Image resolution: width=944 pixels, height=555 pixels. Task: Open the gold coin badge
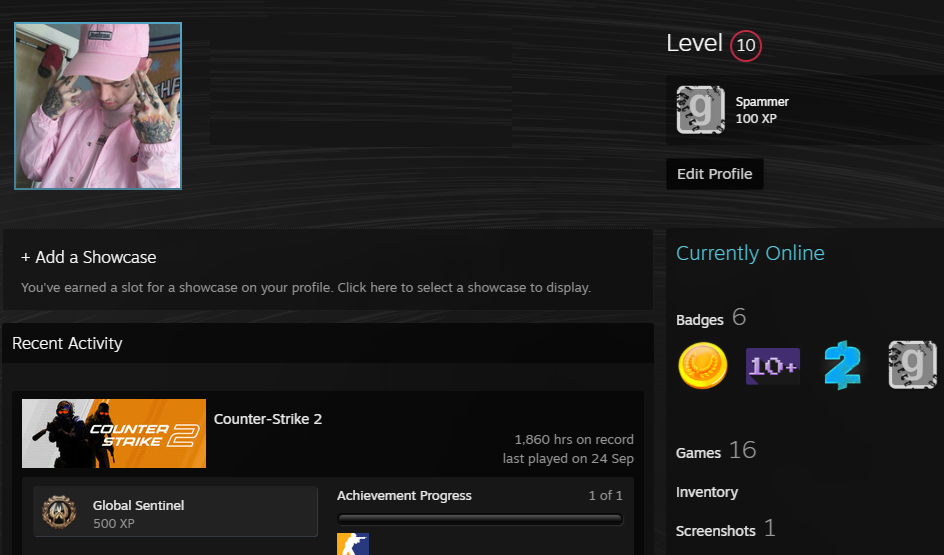pyautogui.click(x=703, y=365)
